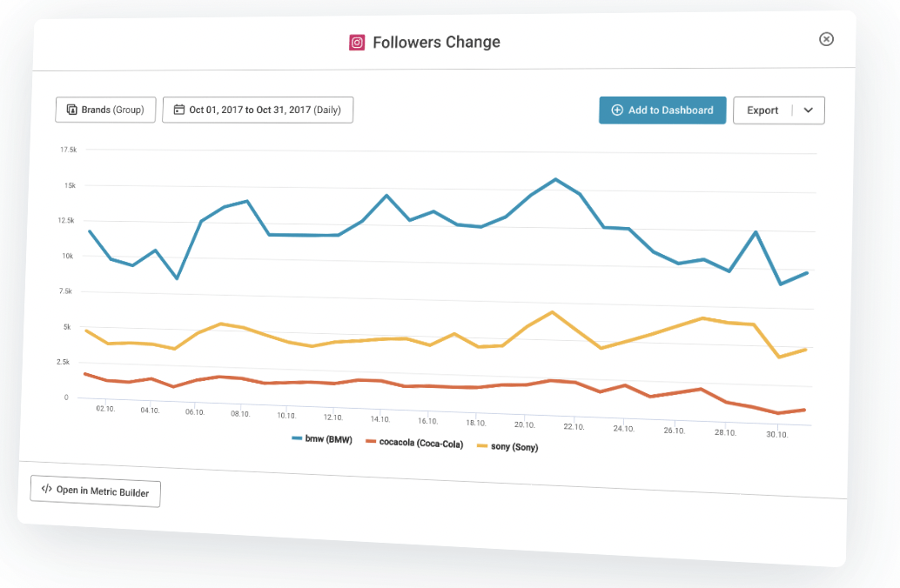This screenshot has width=900, height=588.
Task: Toggle the cocacola (Coca-Cola) legend series
Action: tap(414, 443)
